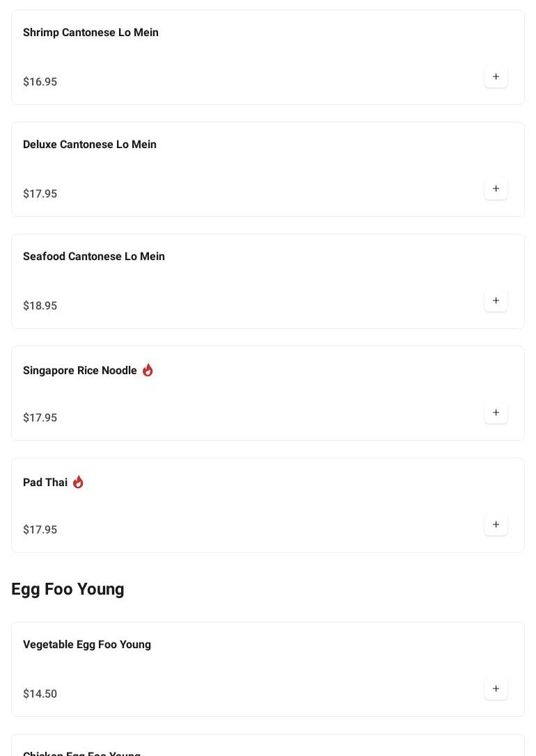Click plus button for Deluxe Cantonese Lo Mein
The height and width of the screenshot is (756, 536).
point(496,188)
